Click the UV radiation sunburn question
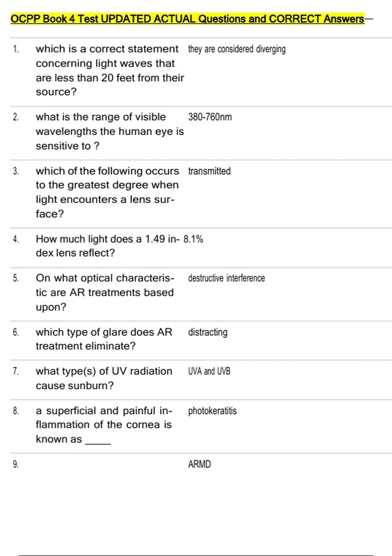The height and width of the screenshot is (556, 392). (104, 378)
